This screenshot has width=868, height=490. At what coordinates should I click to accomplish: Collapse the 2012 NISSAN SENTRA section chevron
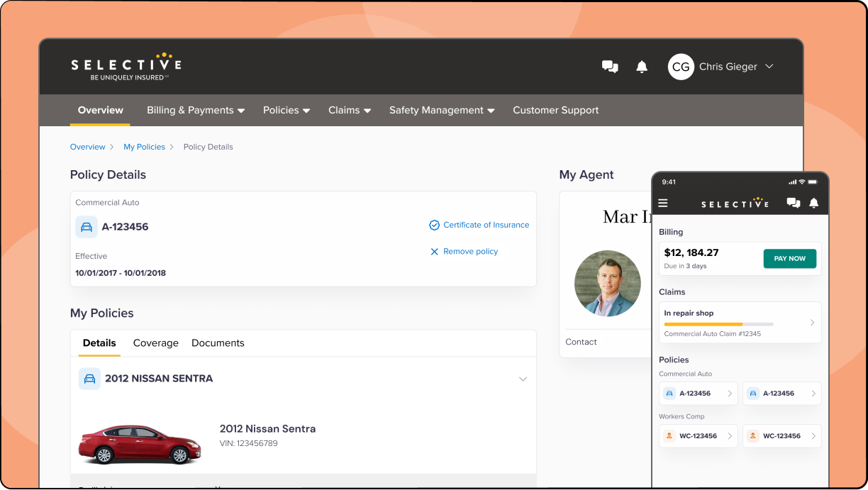[523, 379]
